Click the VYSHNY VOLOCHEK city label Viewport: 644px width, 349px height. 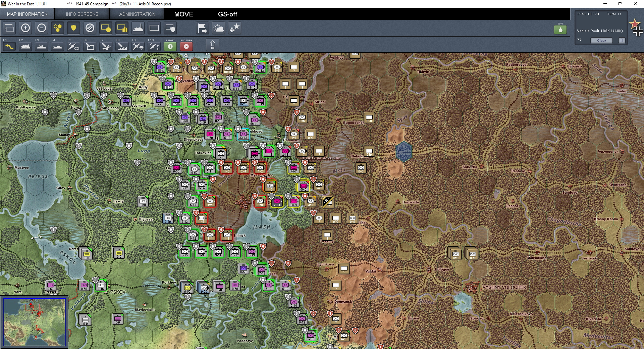[504, 287]
